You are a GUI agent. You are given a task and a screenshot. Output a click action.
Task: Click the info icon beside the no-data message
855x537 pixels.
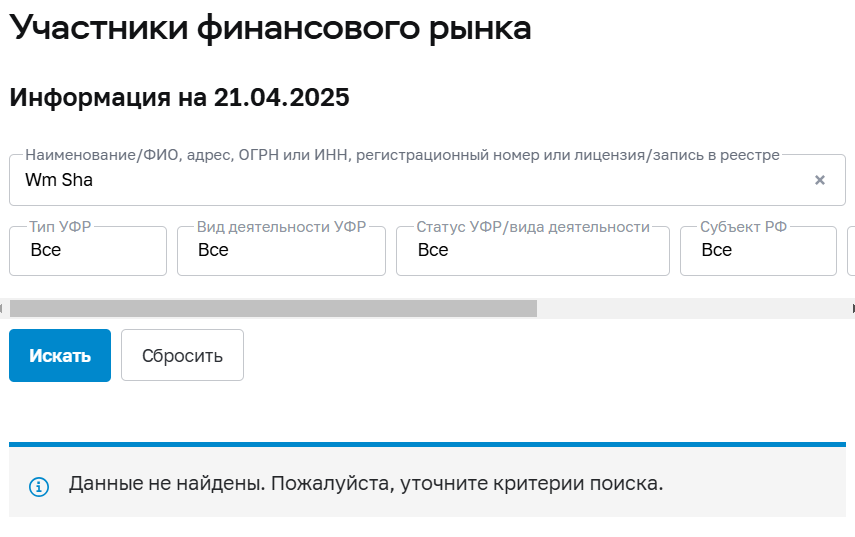pyautogui.click(x=39, y=487)
